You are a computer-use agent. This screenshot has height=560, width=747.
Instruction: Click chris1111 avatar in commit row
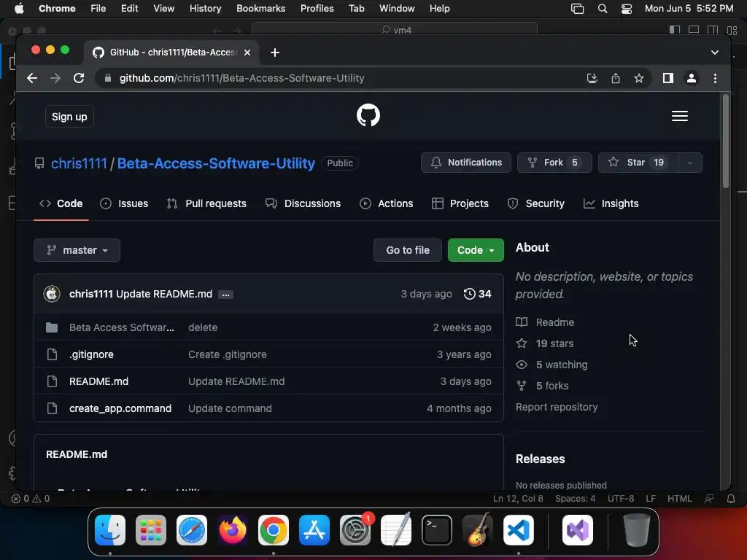click(52, 294)
